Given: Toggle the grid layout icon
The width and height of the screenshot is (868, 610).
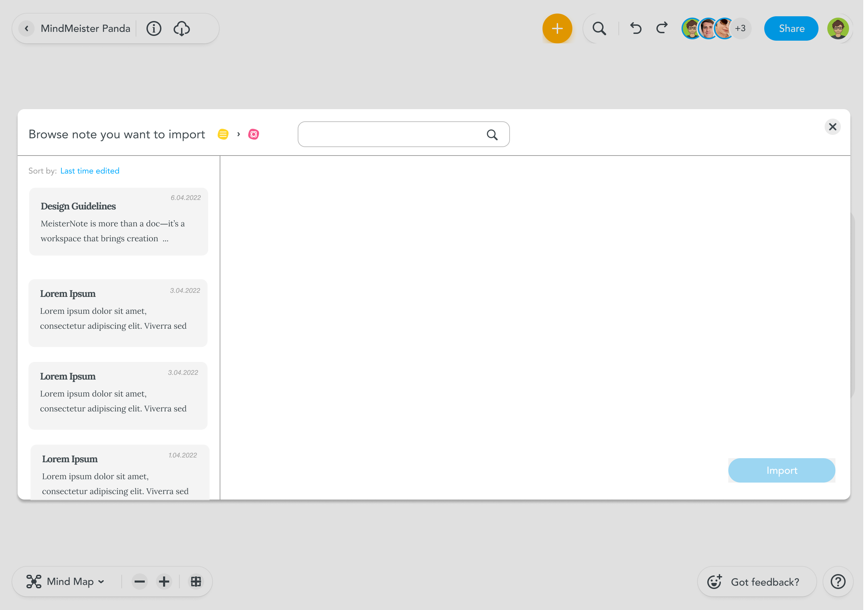Looking at the screenshot, I should 196,581.
